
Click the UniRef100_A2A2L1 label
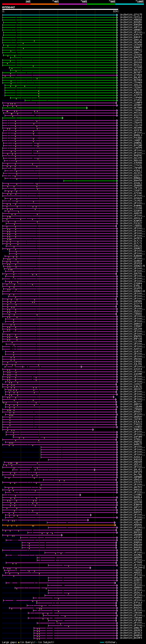[x=131, y=457]
